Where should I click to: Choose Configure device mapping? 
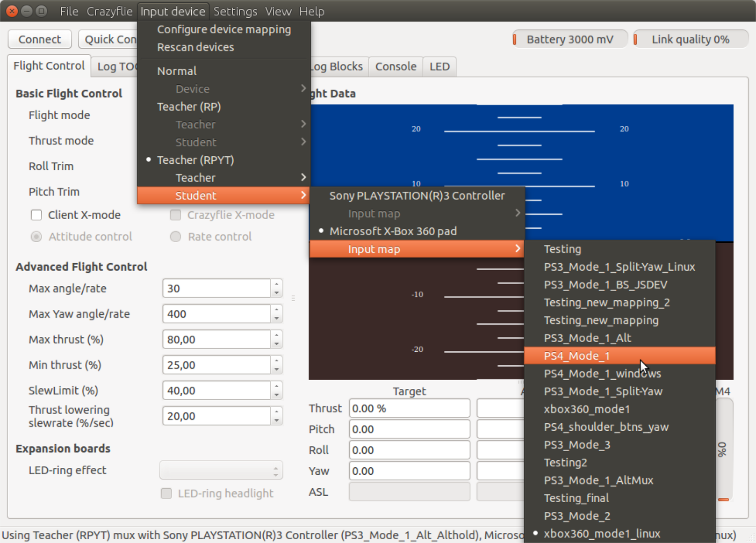(x=224, y=29)
